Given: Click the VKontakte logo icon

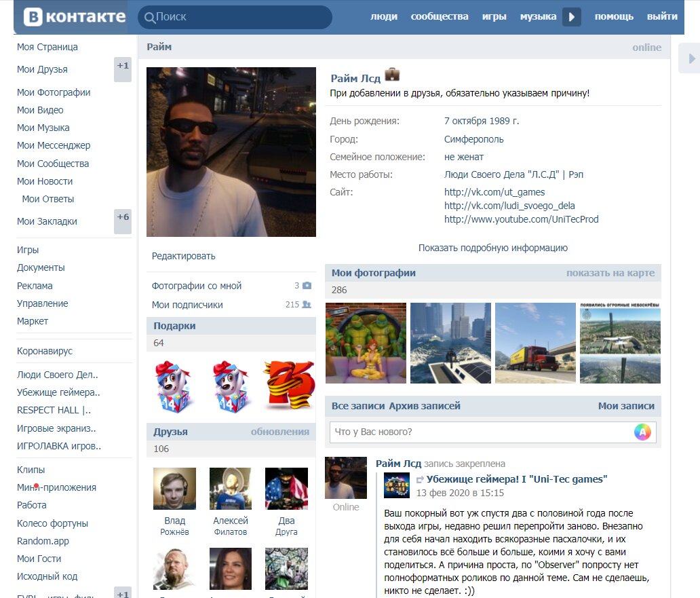Looking at the screenshot, I should click(33, 17).
